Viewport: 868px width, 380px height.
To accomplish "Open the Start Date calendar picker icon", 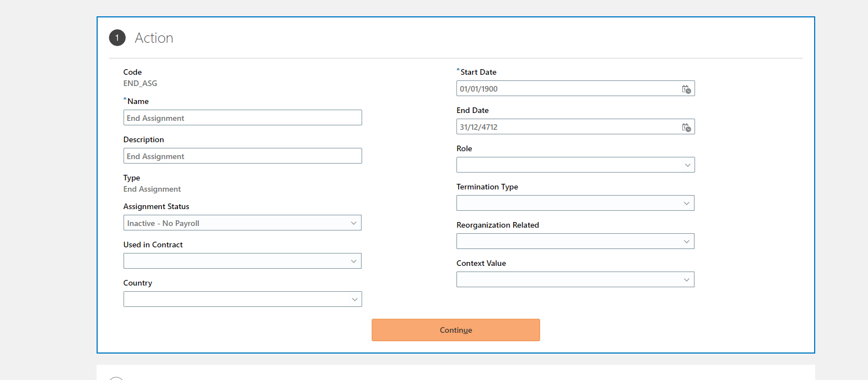I will (x=686, y=89).
